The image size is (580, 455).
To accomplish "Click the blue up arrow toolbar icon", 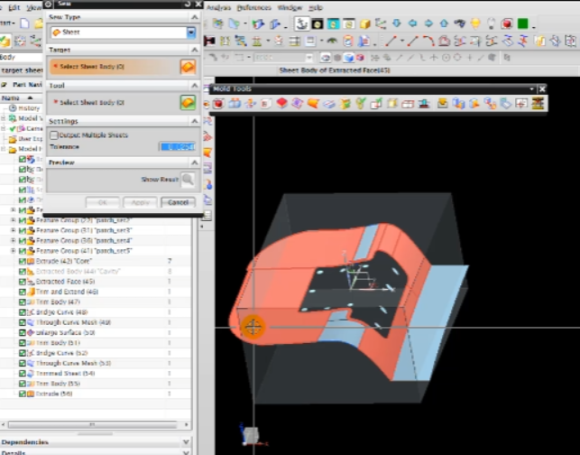I will (x=444, y=23).
